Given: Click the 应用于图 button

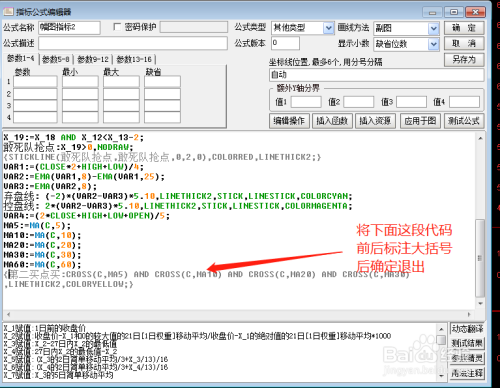Looking at the screenshot, I should 420,121.
